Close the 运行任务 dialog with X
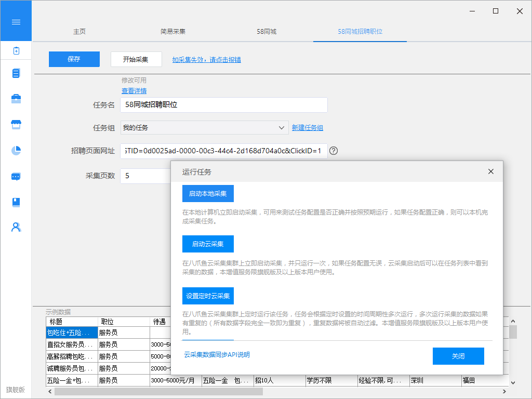 (x=490, y=171)
